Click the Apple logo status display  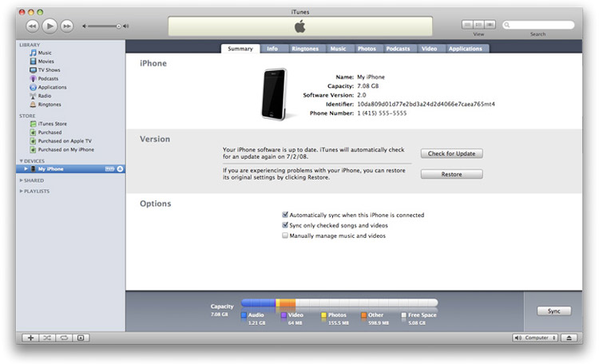(x=300, y=26)
